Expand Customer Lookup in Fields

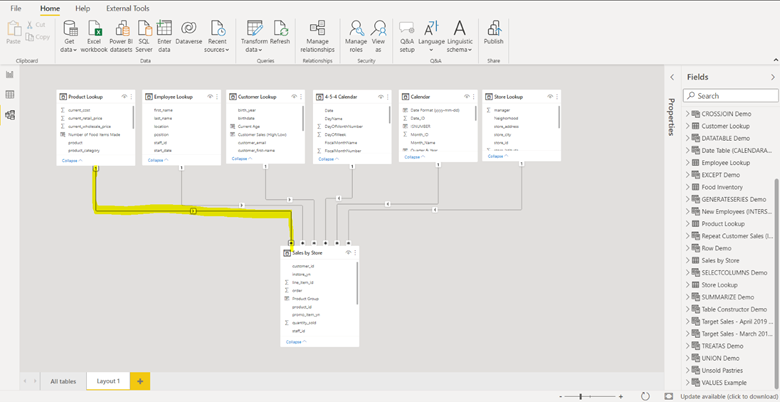click(x=688, y=126)
